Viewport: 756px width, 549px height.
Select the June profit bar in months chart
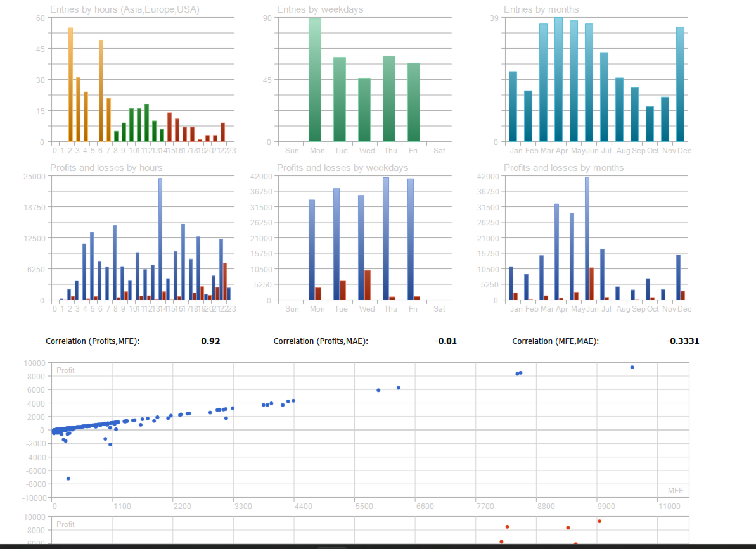point(587,238)
